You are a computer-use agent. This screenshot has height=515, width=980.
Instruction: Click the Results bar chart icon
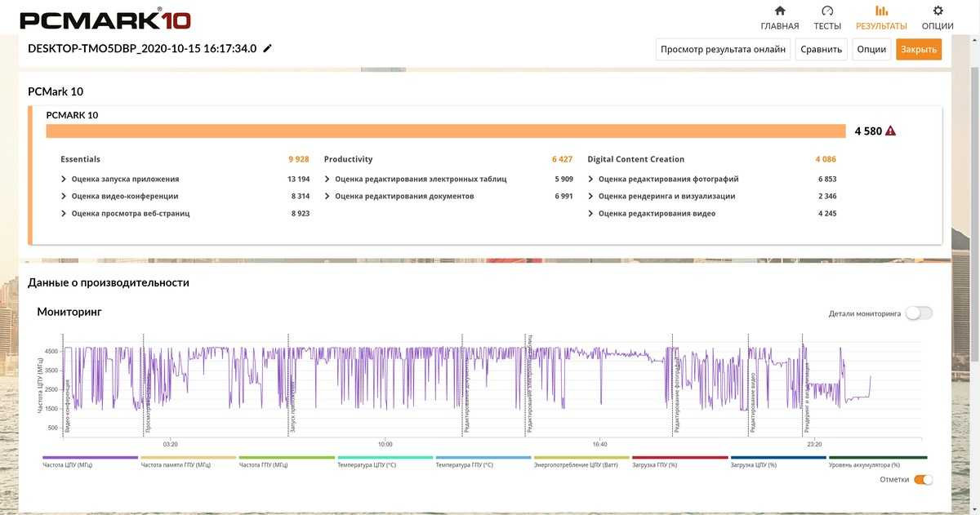(x=881, y=11)
